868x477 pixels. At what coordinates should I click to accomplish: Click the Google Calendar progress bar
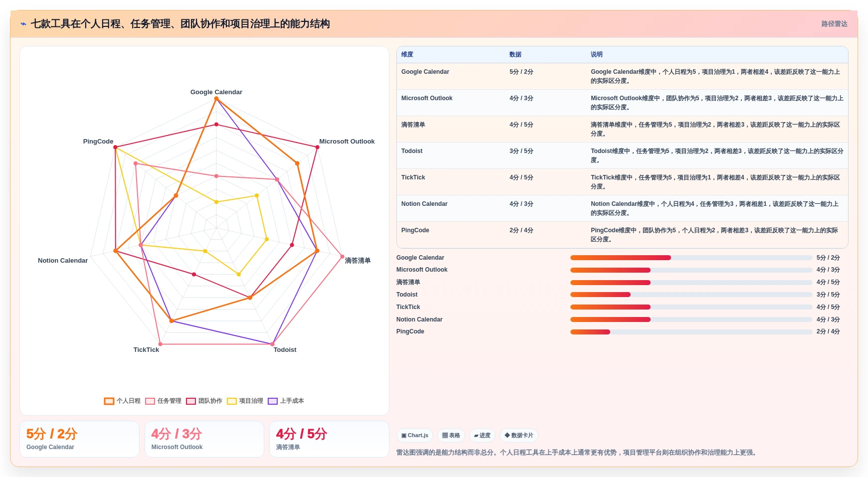tap(691, 258)
